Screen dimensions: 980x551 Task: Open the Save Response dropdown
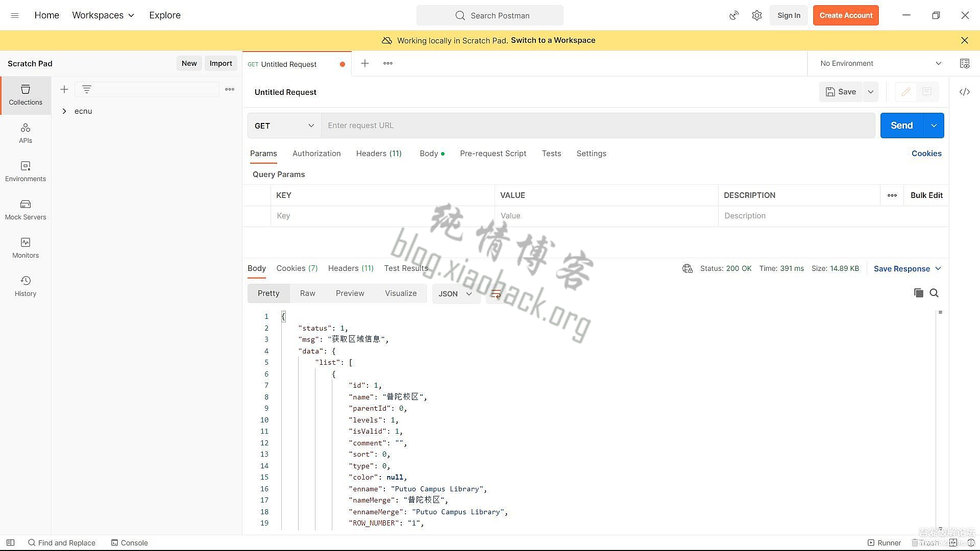click(907, 269)
